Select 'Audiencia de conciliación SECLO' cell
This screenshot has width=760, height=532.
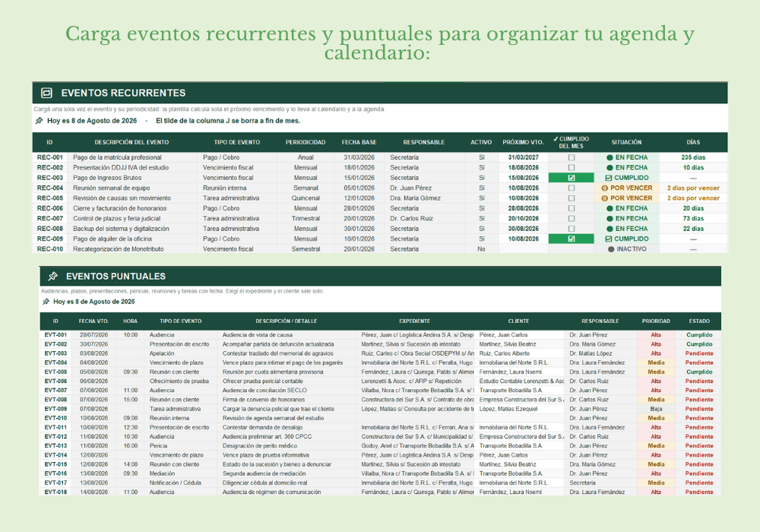click(288, 390)
